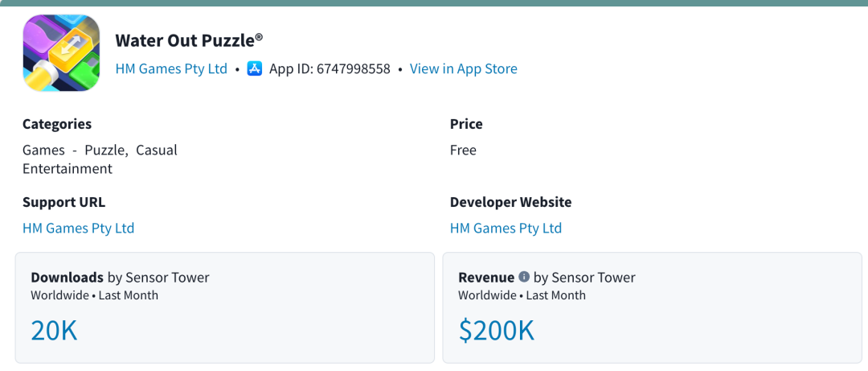The height and width of the screenshot is (371, 868).
Task: Click the Developer Website heading
Action: pos(511,203)
